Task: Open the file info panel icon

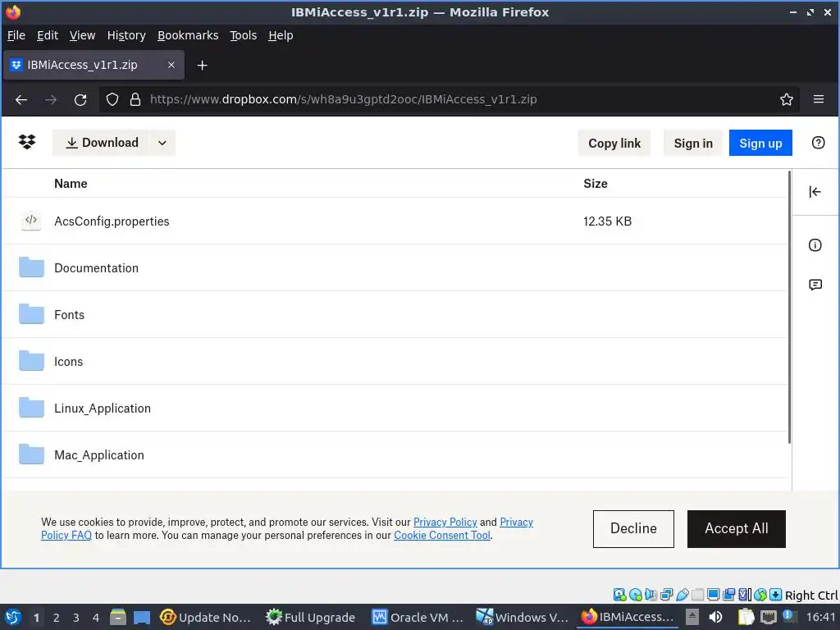Action: pos(815,245)
